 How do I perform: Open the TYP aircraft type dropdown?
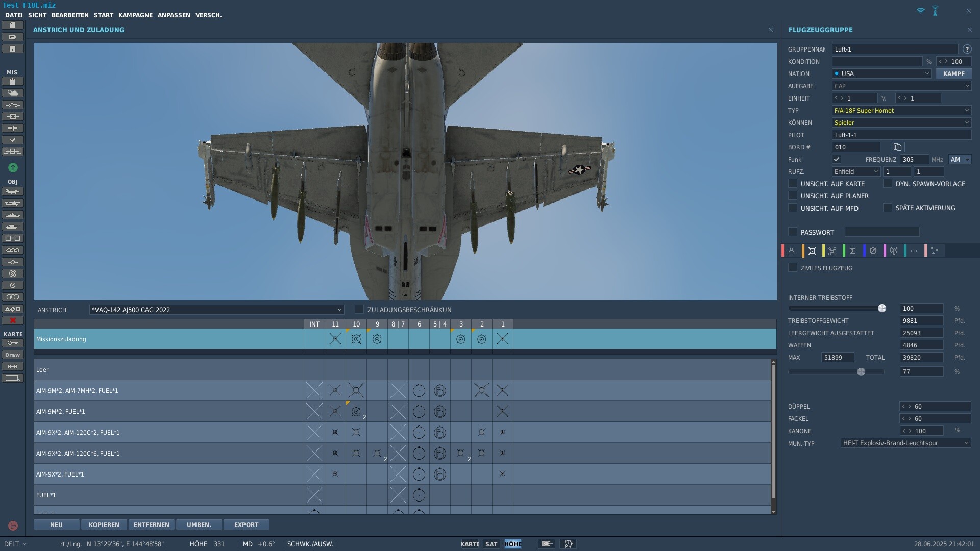pos(901,110)
